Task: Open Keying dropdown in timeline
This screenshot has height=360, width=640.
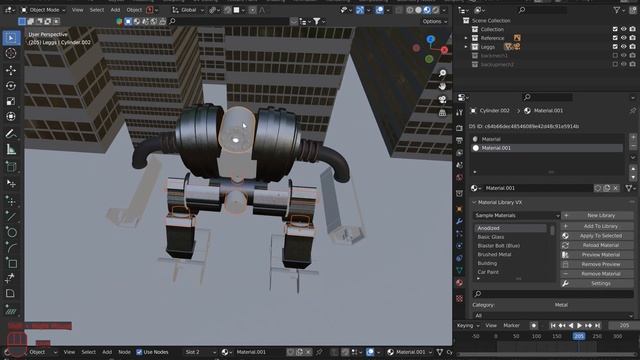Action: click(x=468, y=326)
